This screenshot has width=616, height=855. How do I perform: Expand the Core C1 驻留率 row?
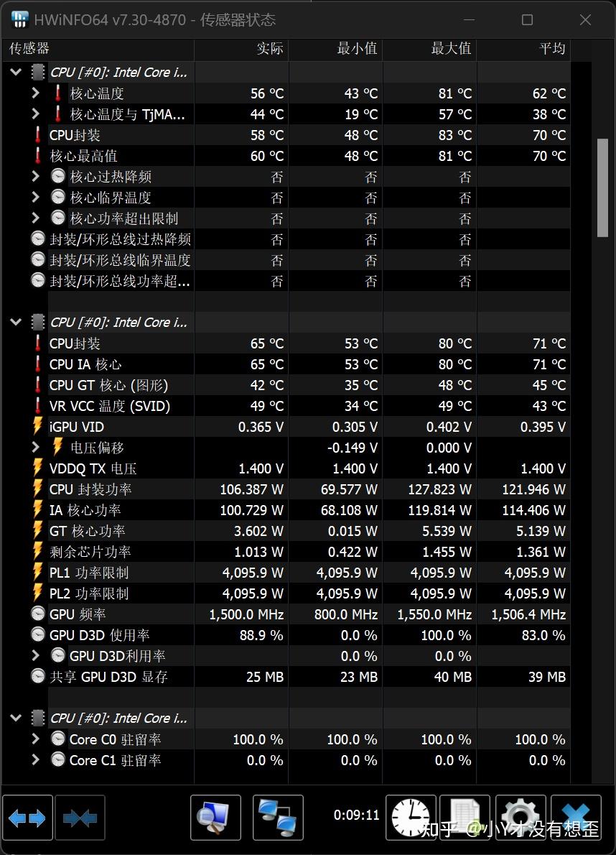point(36,759)
